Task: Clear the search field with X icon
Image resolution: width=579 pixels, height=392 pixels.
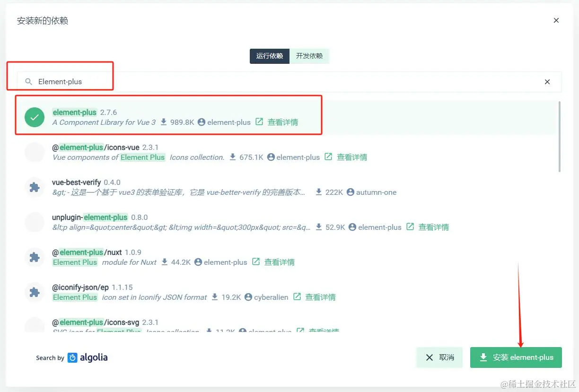Action: pyautogui.click(x=547, y=82)
